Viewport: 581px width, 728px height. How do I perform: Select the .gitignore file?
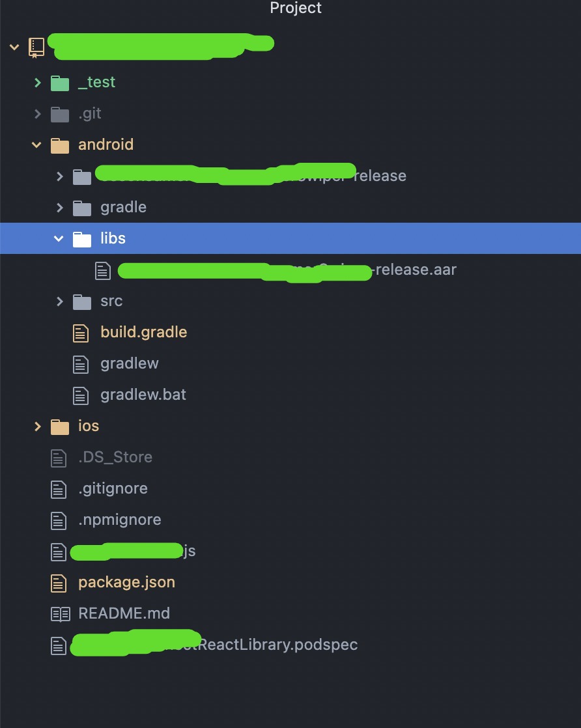point(113,489)
